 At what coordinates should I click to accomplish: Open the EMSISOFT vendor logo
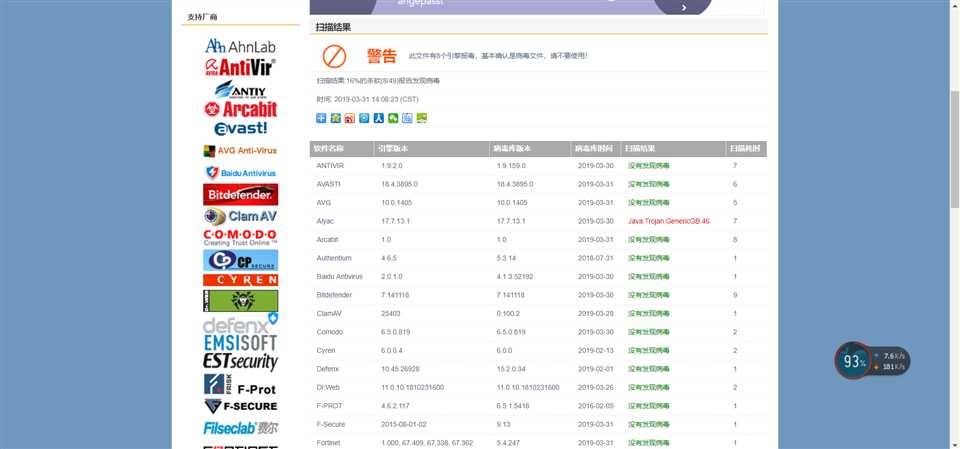[241, 343]
